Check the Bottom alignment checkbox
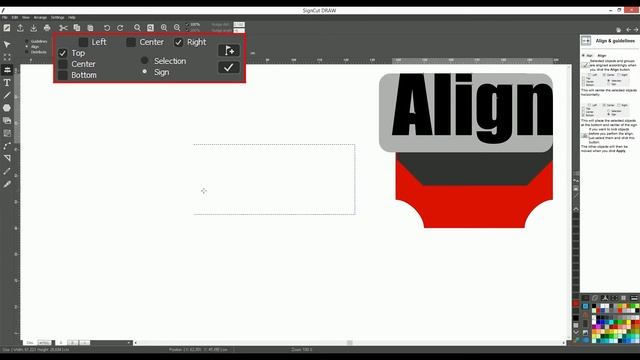640x360 pixels. pyautogui.click(x=62, y=75)
